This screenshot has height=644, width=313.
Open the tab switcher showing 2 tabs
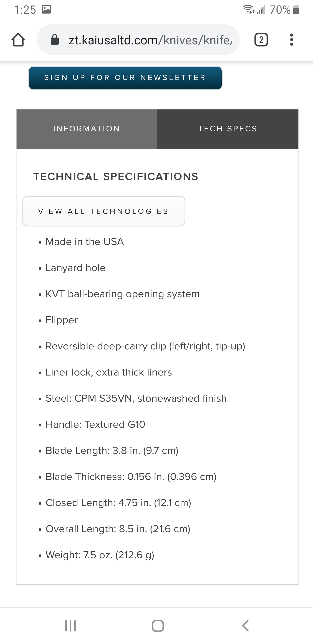point(261,40)
